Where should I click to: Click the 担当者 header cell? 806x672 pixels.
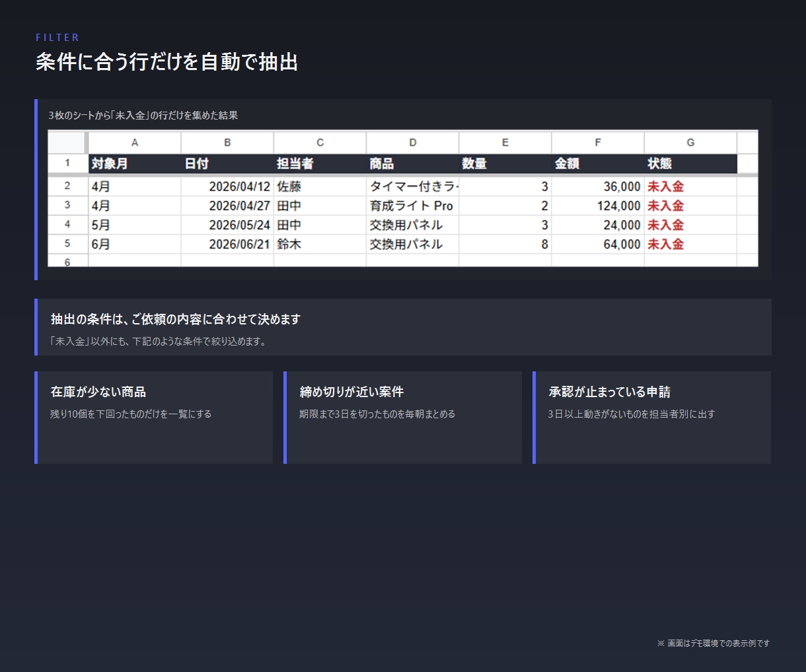320,163
